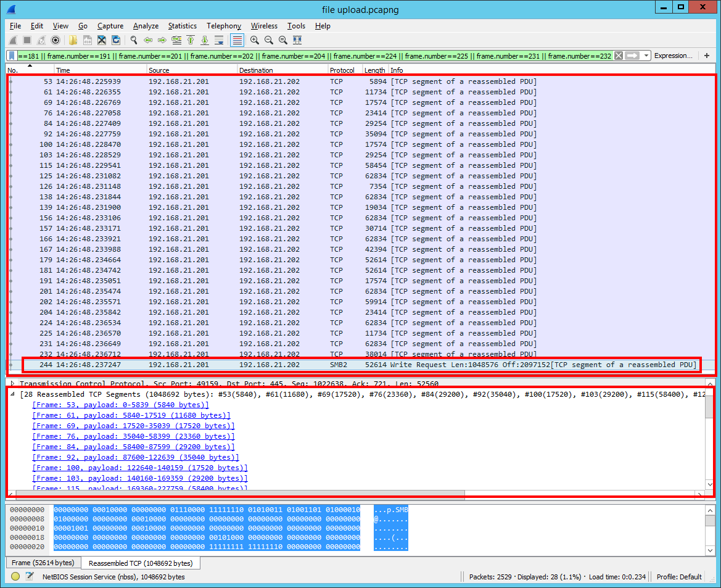Go to specified packet icon
Image resolution: width=721 pixels, height=588 pixels.
click(x=176, y=41)
